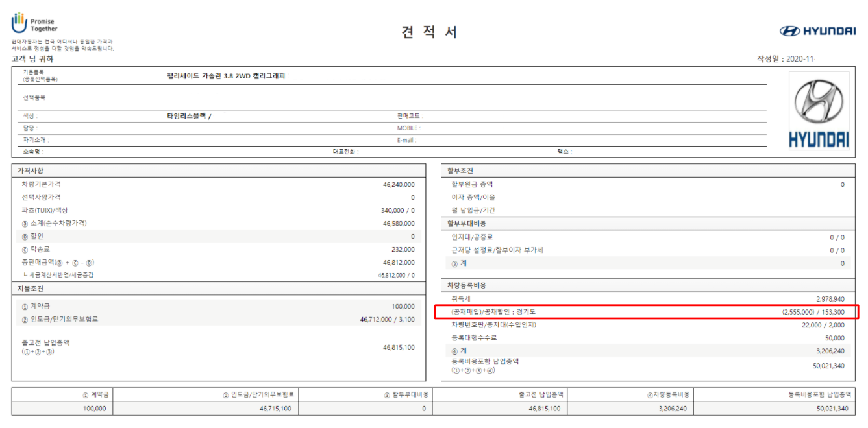Select the 세금계산서반영 value 46,812,000 / 0
This screenshot has width=868, height=428.
[396, 275]
